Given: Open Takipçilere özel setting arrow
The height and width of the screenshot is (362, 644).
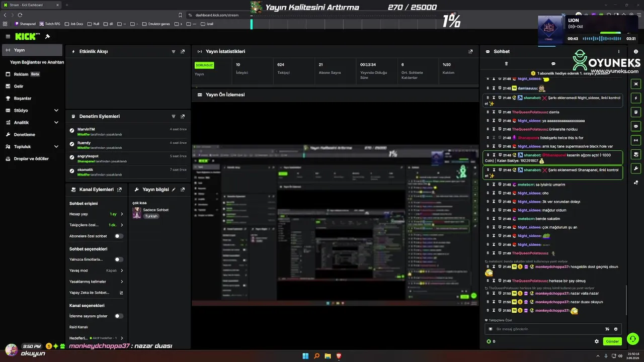Looking at the screenshot, I should [122, 225].
